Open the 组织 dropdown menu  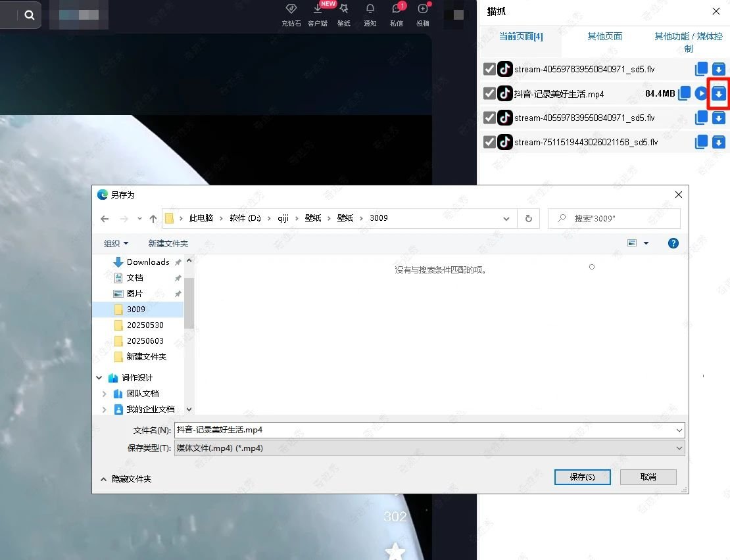point(116,243)
